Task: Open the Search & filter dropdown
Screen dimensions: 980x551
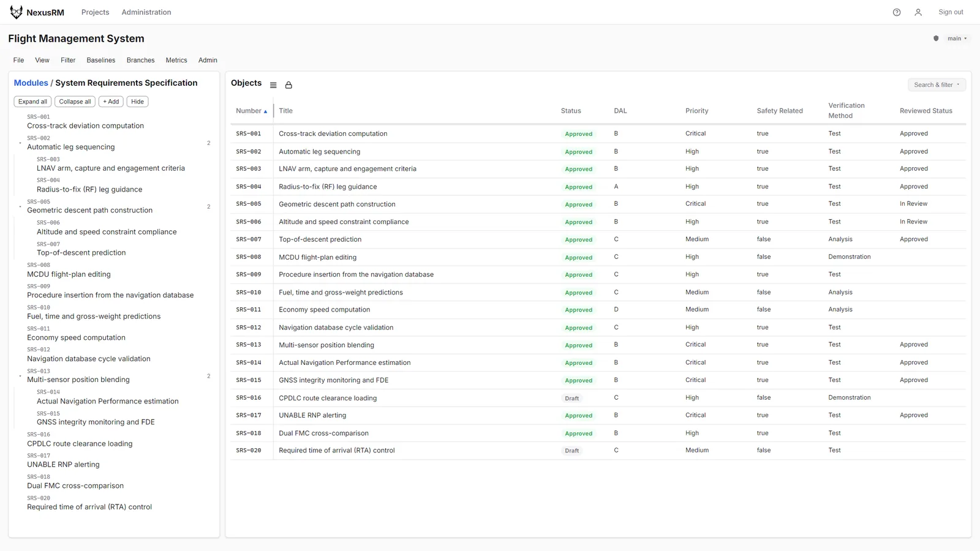Action: [x=937, y=85]
